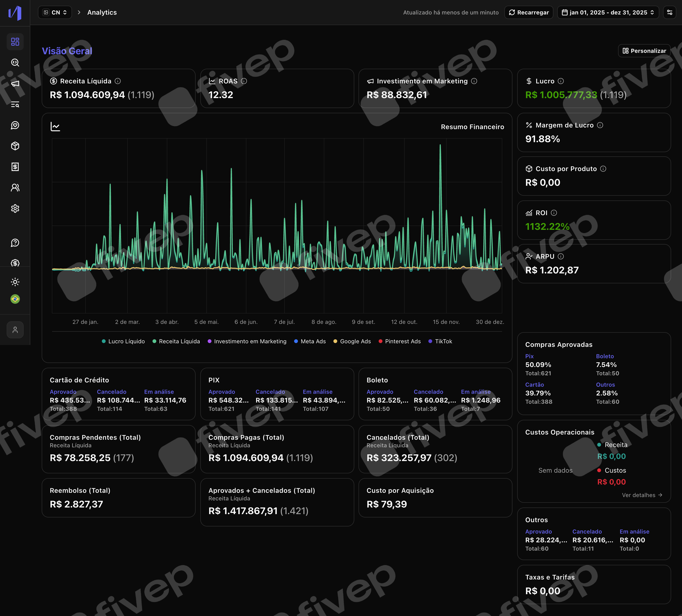Viewport: 682px width, 616px height.
Task: Open Ver detalhes in Custos Operacionais
Action: pyautogui.click(x=642, y=495)
